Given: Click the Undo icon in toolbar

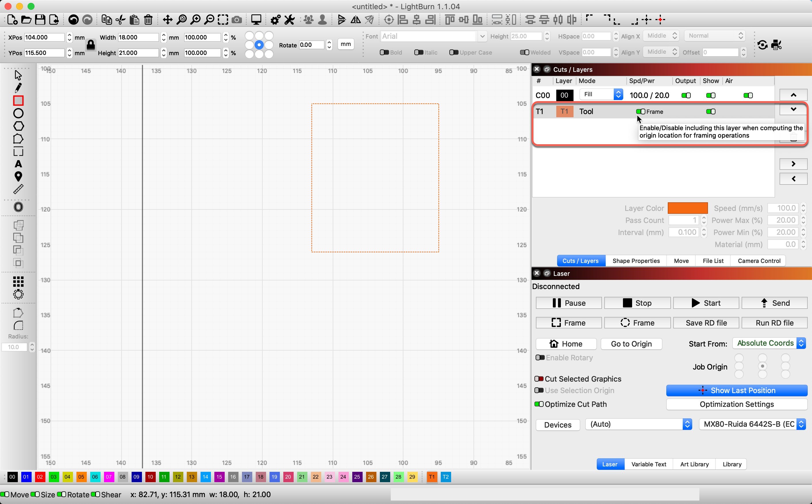Looking at the screenshot, I should [x=73, y=20].
